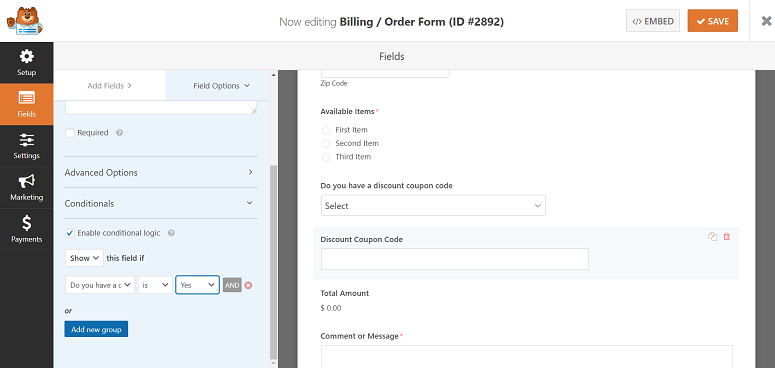Expand Advanced Options section

161,172
